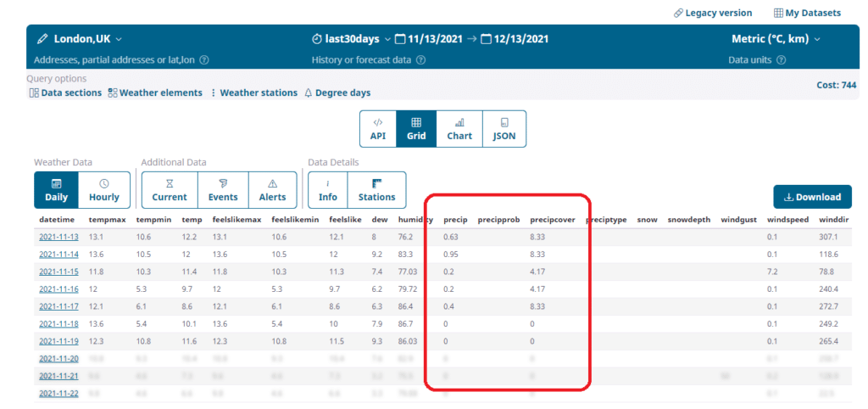Show Current conditions data

(170, 190)
